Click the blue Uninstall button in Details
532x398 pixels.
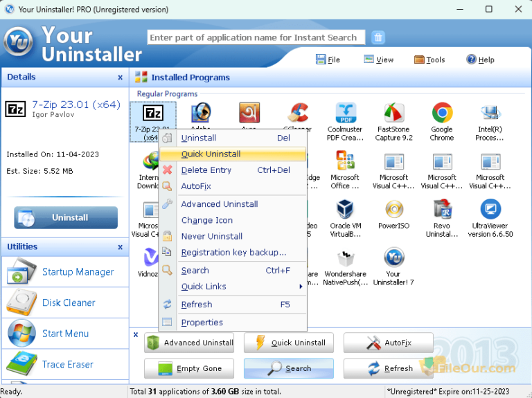tap(66, 217)
